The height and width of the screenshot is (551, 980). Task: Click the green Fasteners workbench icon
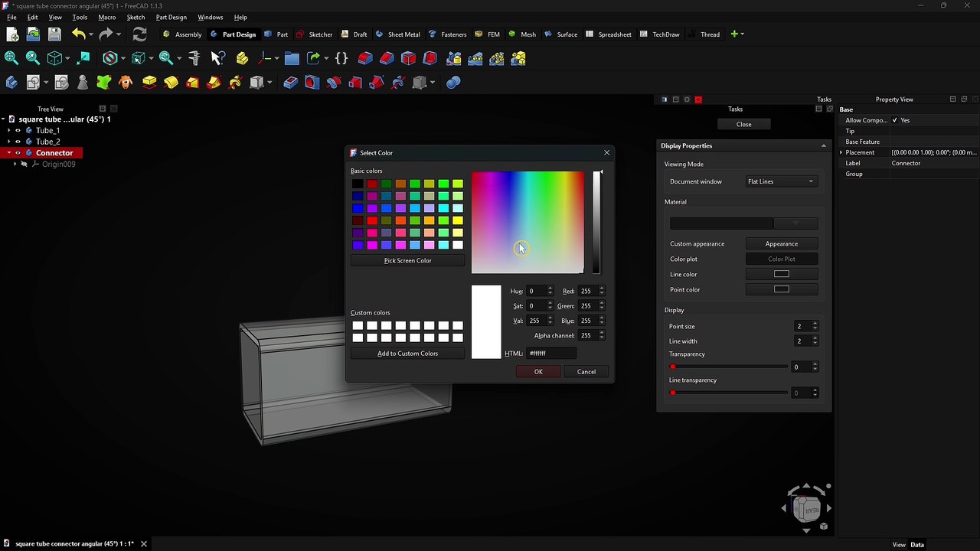coord(433,34)
